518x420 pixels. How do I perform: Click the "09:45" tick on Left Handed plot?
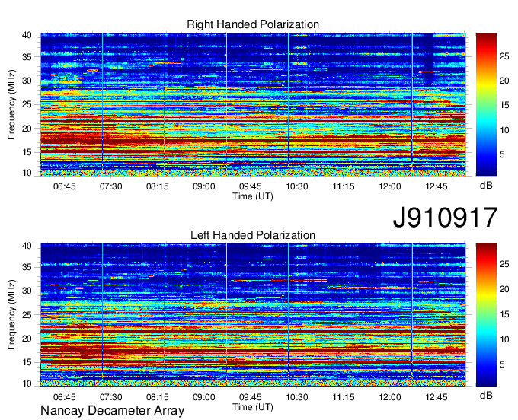(251, 397)
